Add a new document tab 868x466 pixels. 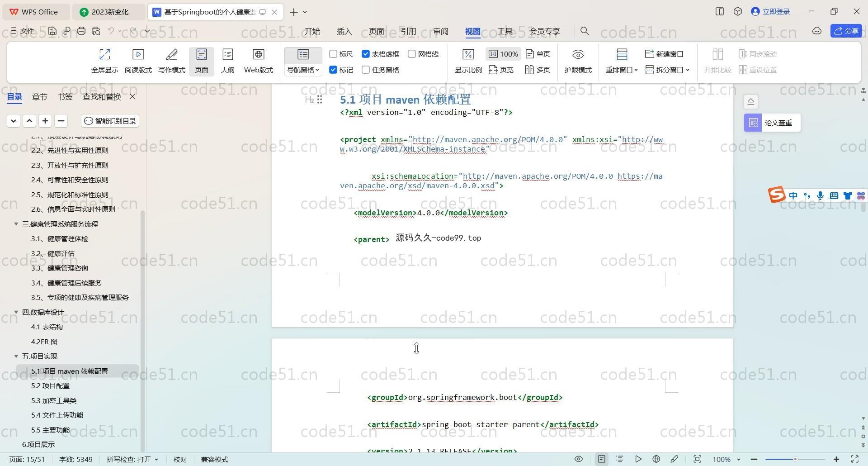coord(294,12)
